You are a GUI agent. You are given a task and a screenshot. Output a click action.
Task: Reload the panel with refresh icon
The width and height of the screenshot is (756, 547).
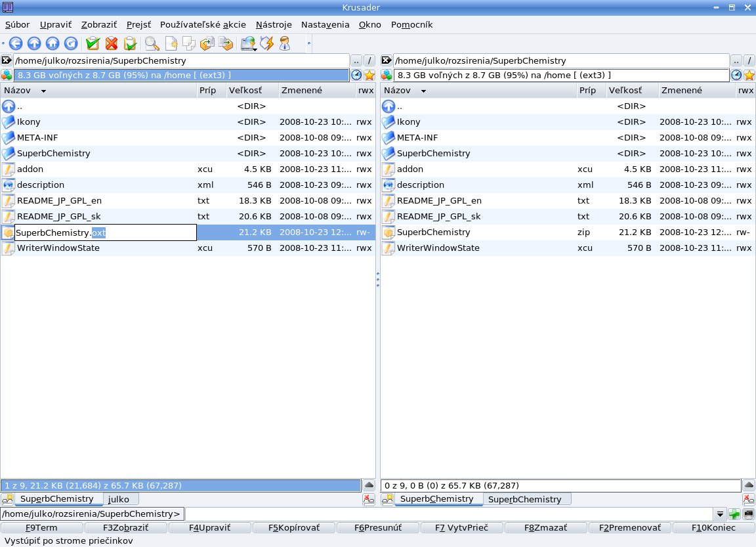(x=71, y=43)
